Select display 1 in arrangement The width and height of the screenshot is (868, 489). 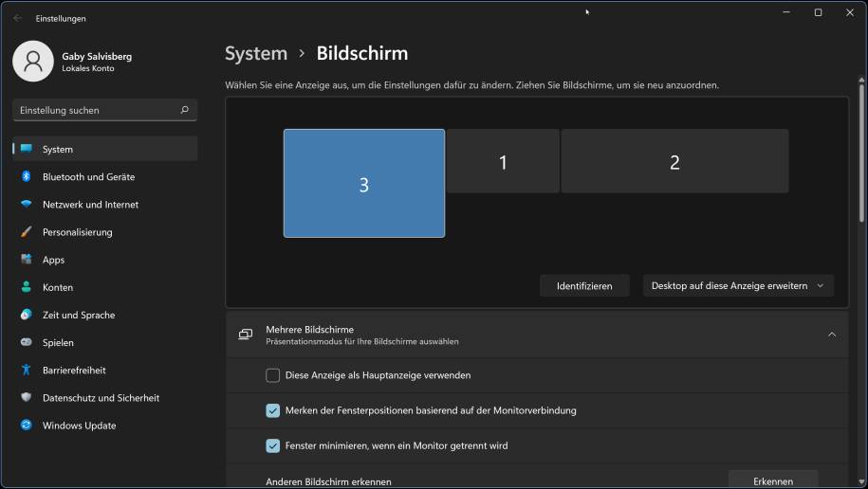coord(503,161)
